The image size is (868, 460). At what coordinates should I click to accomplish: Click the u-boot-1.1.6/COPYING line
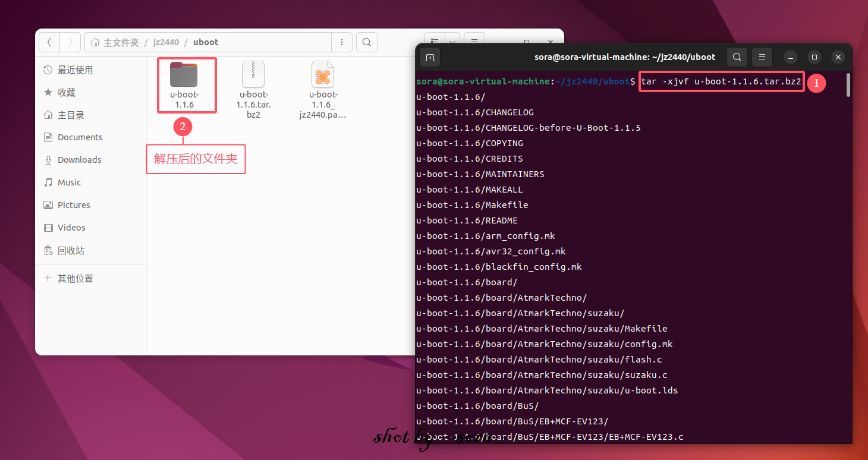tap(470, 143)
